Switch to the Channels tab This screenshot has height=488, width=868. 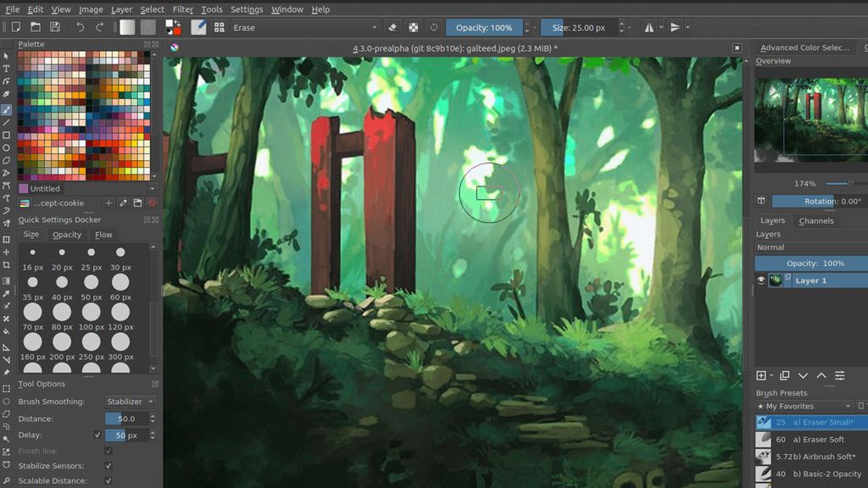[x=816, y=221]
